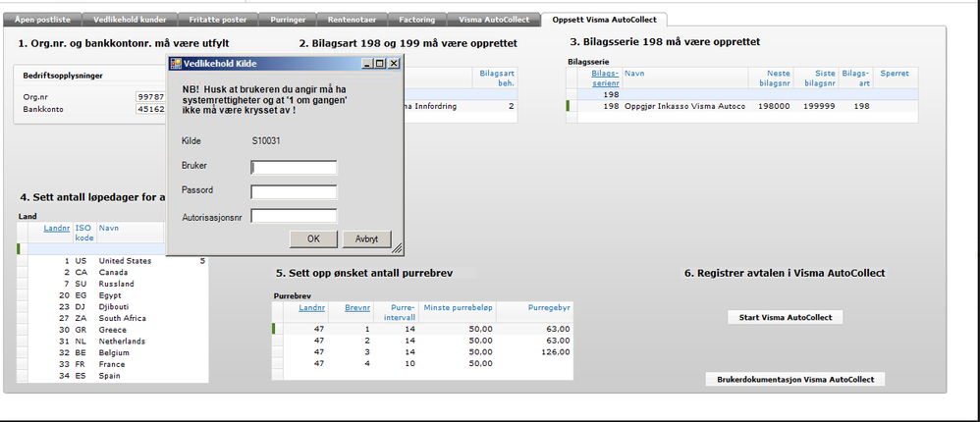
Task: Click the ISO kode column header
Action: 83,233
